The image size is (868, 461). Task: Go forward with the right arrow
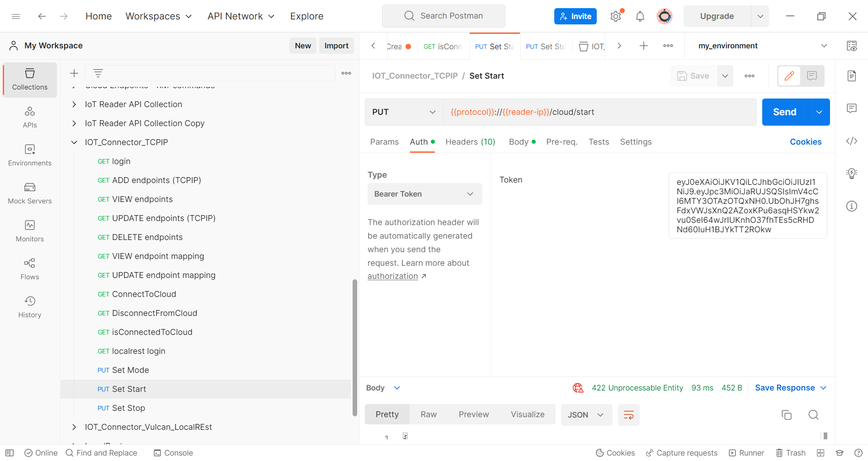(x=64, y=16)
